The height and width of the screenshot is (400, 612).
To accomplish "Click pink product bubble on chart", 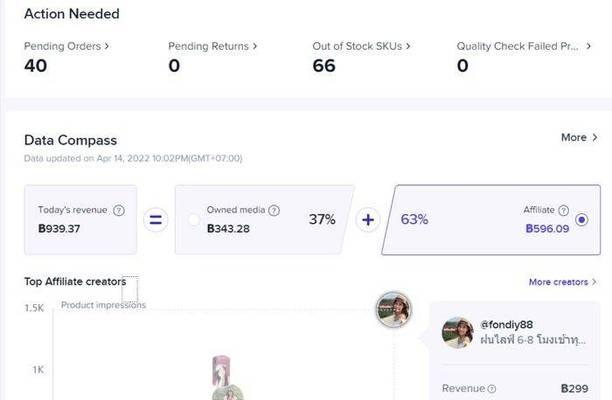I will point(221,370).
